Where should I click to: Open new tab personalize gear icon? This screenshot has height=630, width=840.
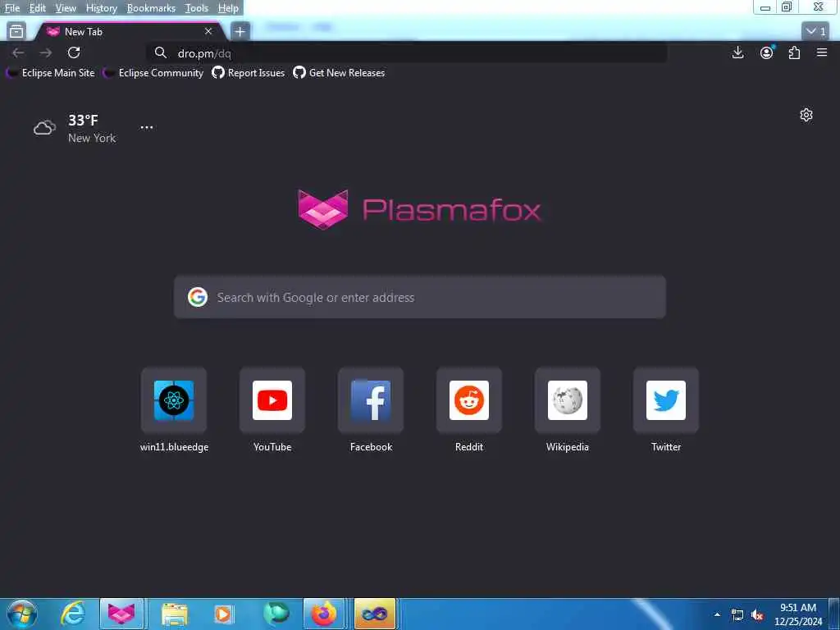tap(806, 115)
